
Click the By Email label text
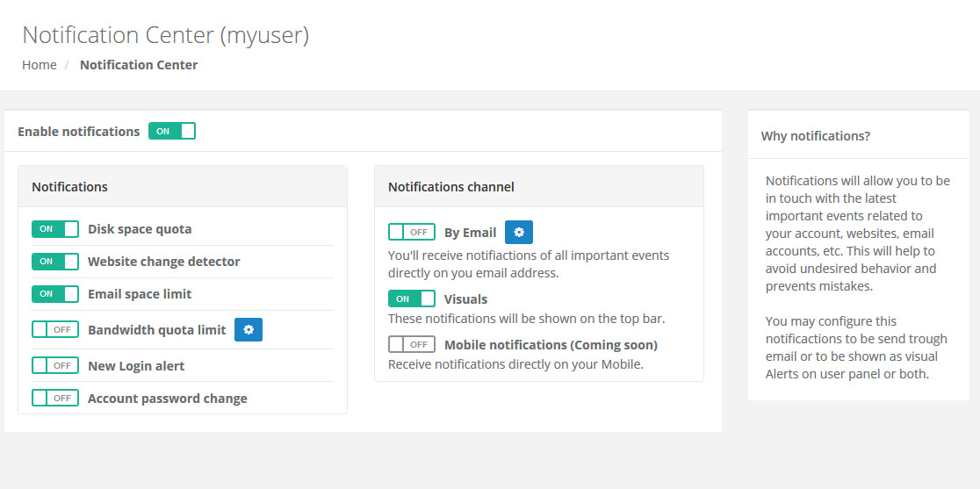(x=470, y=233)
